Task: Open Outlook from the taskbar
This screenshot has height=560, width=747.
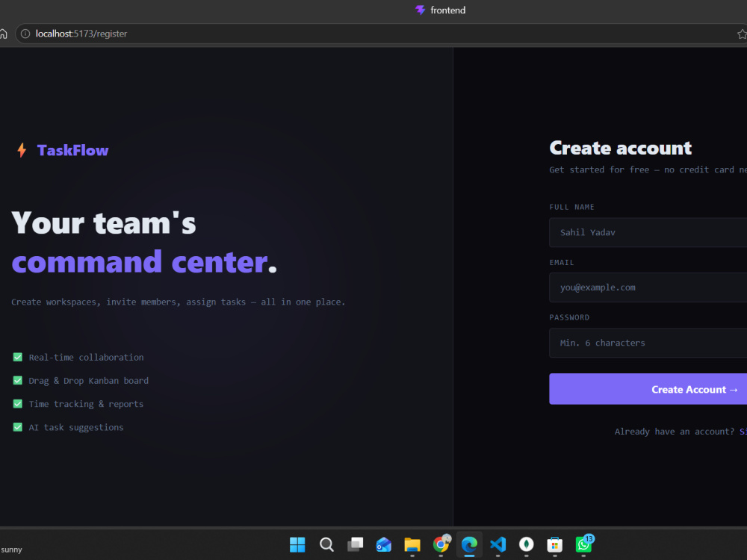Action: pyautogui.click(x=383, y=544)
